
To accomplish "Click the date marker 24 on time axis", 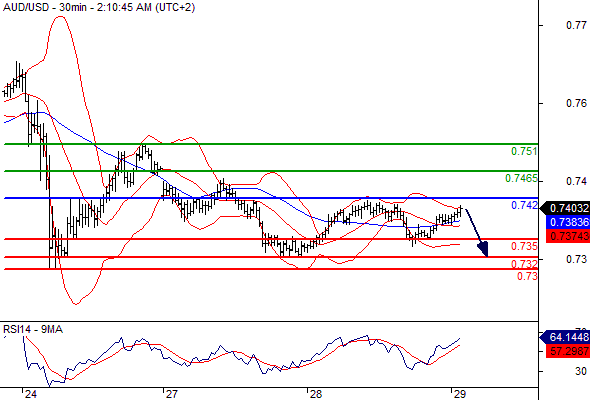I will pyautogui.click(x=30, y=394).
